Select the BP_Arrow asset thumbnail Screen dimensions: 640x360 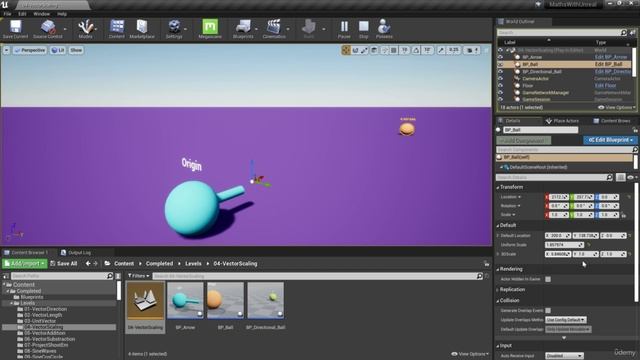point(185,300)
